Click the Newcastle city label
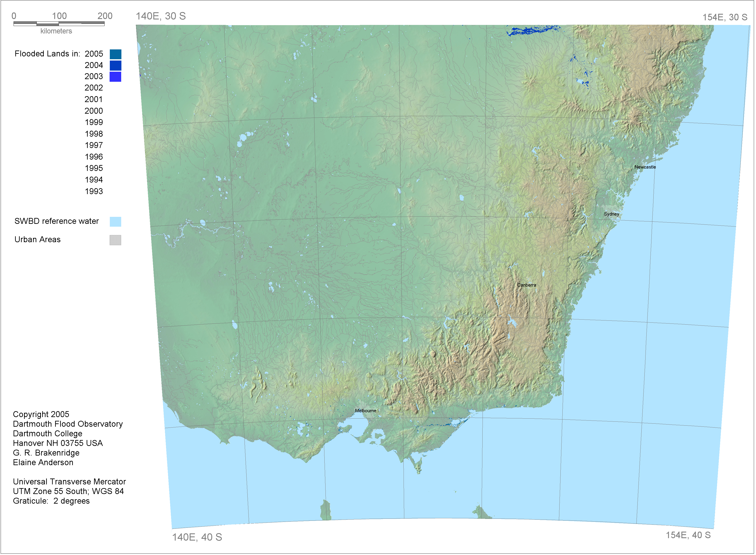 [x=645, y=167]
